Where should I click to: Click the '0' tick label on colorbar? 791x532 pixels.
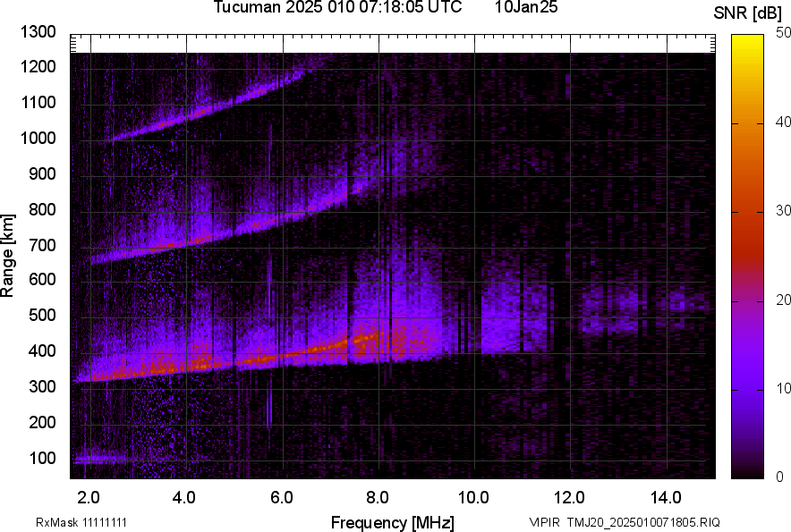(x=780, y=476)
